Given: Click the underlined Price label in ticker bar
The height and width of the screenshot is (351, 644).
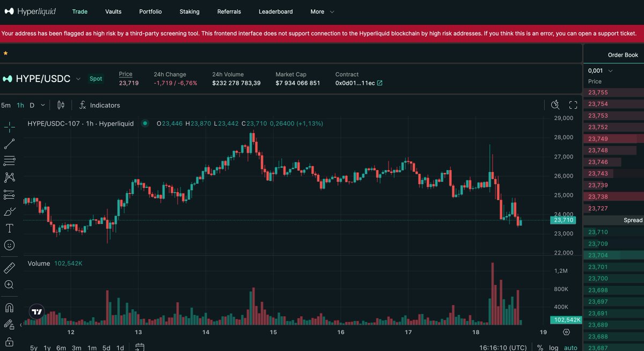Looking at the screenshot, I should (x=126, y=74).
